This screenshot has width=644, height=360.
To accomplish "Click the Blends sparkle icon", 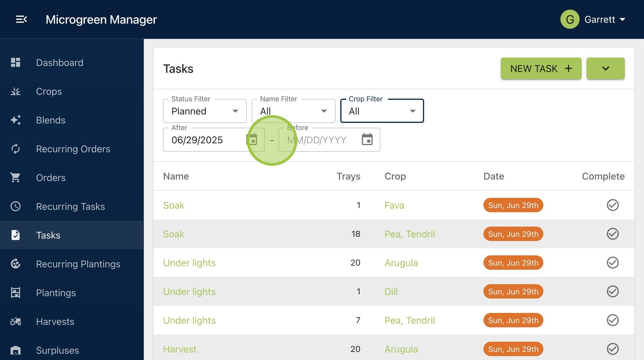I will 16,120.
